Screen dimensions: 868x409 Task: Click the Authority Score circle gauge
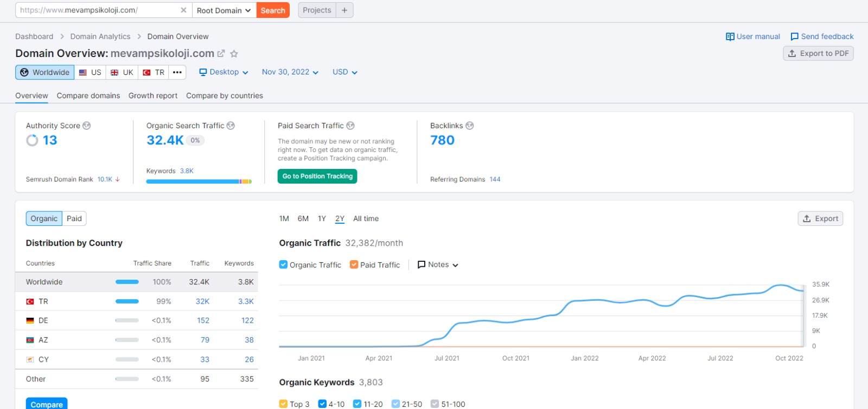[x=32, y=140]
